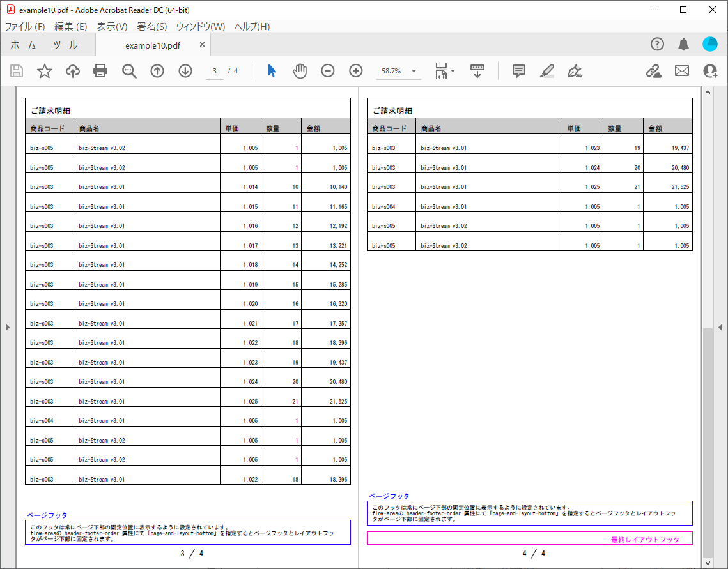Switch to the ホーム tab
The image size is (728, 569).
pos(23,45)
